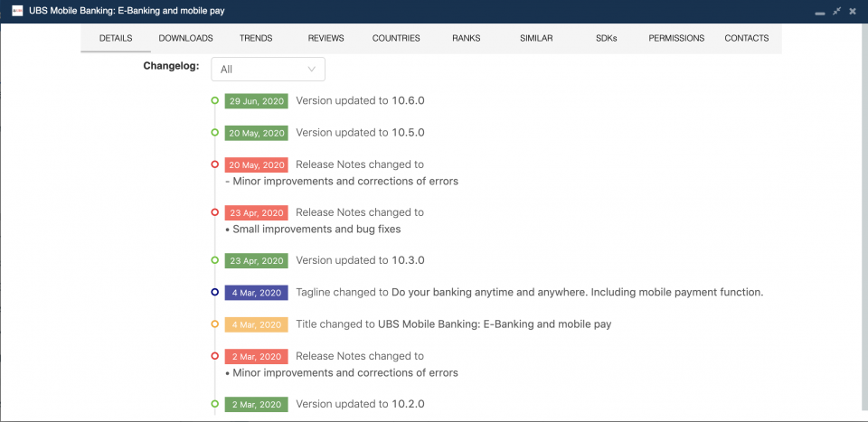This screenshot has height=422, width=868.
Task: Switch to the DETAILS tab
Action: 116,38
